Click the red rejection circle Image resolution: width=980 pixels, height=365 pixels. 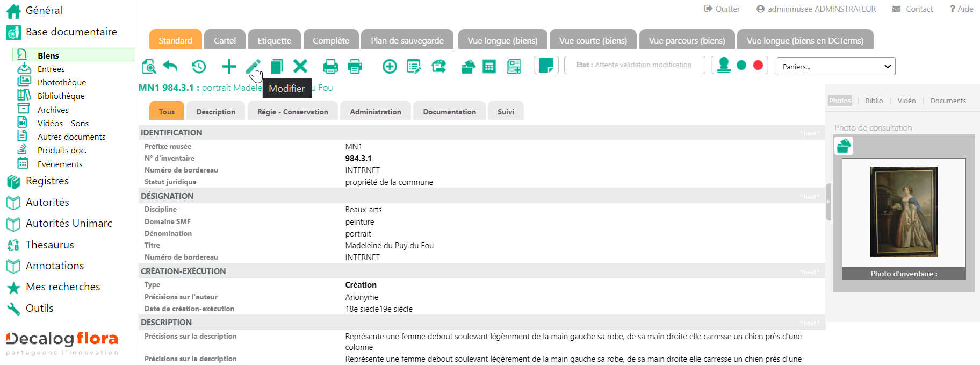tap(758, 65)
